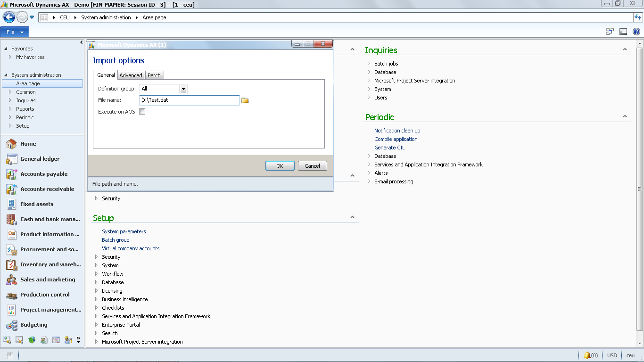
Task: Open Virtual company accounts link
Action: (131, 248)
